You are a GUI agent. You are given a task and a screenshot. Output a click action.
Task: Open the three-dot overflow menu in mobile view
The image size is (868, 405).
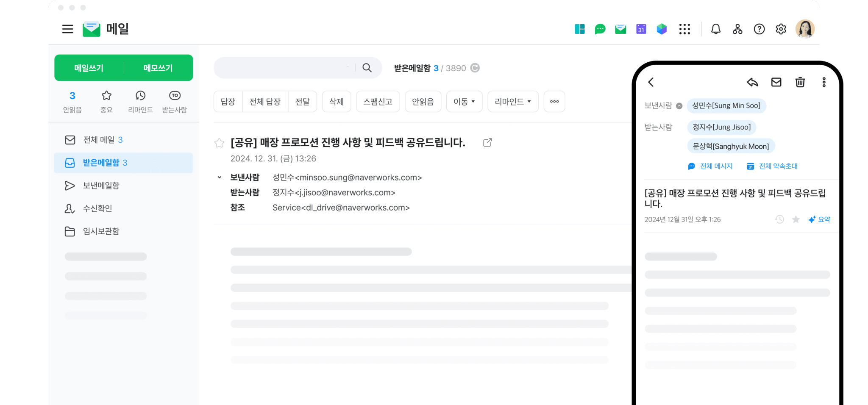[824, 82]
